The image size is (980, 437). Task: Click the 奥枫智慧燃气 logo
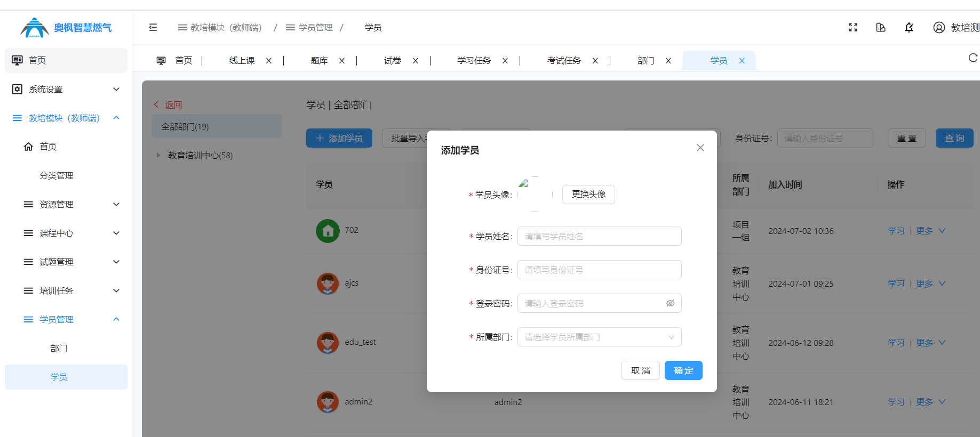click(66, 28)
